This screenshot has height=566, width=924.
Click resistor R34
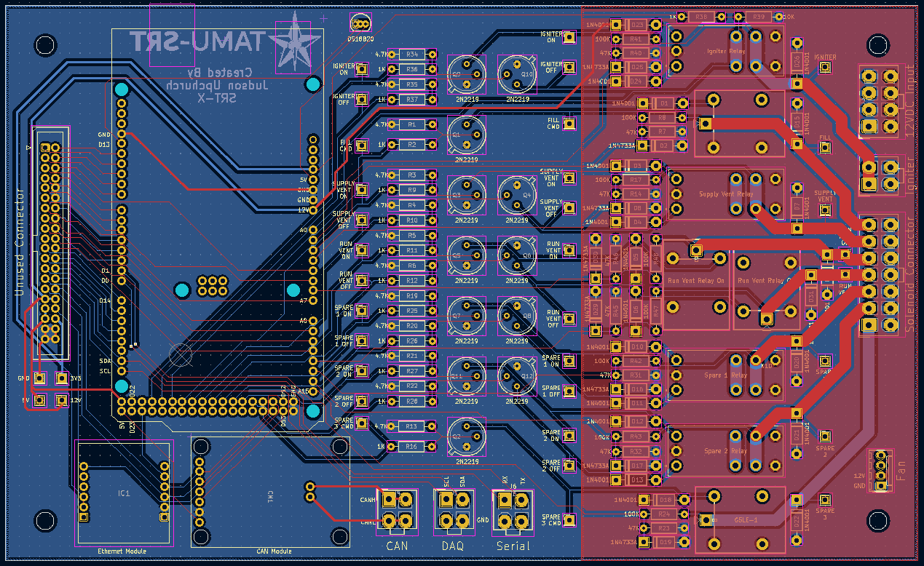[412, 55]
